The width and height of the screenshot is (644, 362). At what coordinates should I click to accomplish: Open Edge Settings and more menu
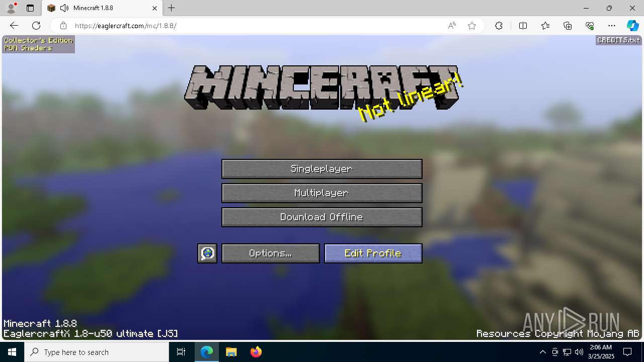pyautogui.click(x=612, y=26)
